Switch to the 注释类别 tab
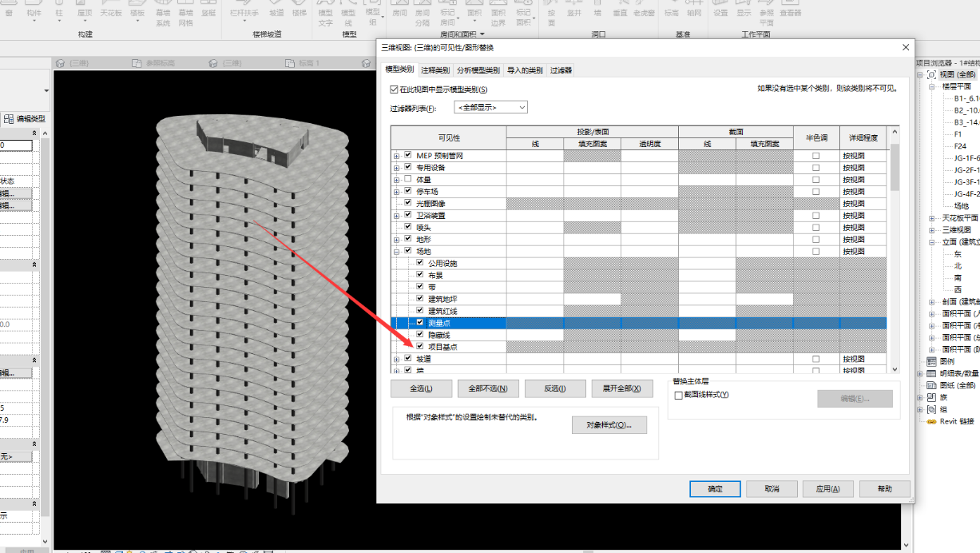The image size is (980, 553). (x=435, y=70)
